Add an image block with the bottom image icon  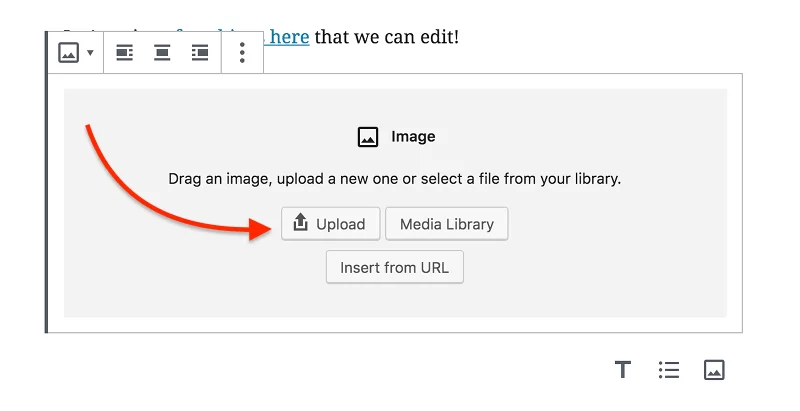point(714,370)
